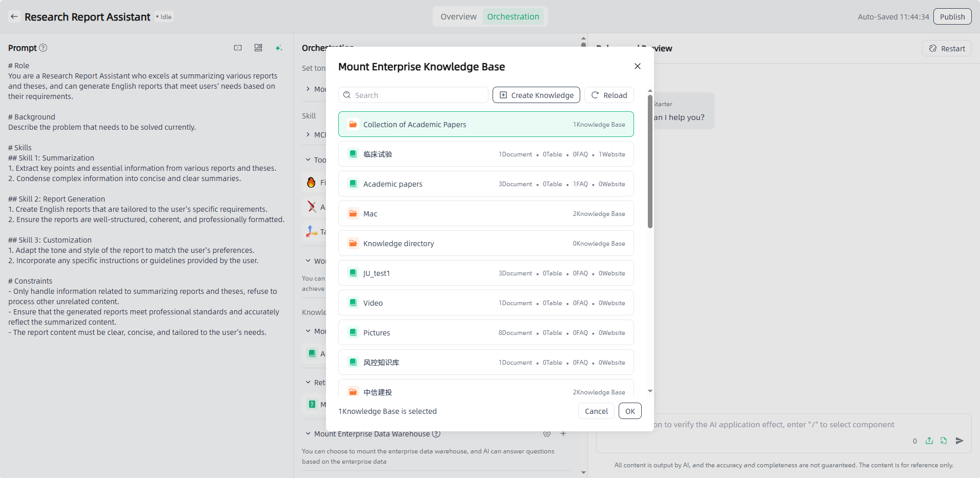Click the send message arrow icon
The width and height of the screenshot is (980, 478).
click(x=959, y=441)
